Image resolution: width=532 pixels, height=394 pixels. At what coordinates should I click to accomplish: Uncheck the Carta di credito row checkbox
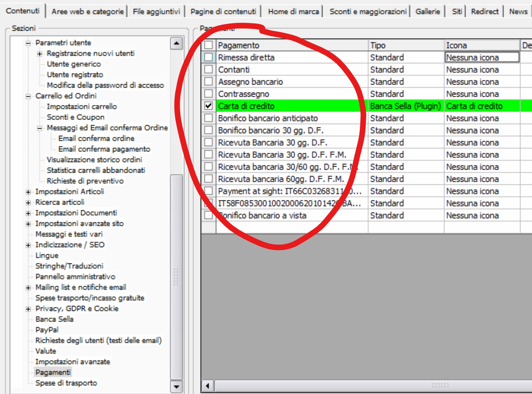pyautogui.click(x=209, y=106)
